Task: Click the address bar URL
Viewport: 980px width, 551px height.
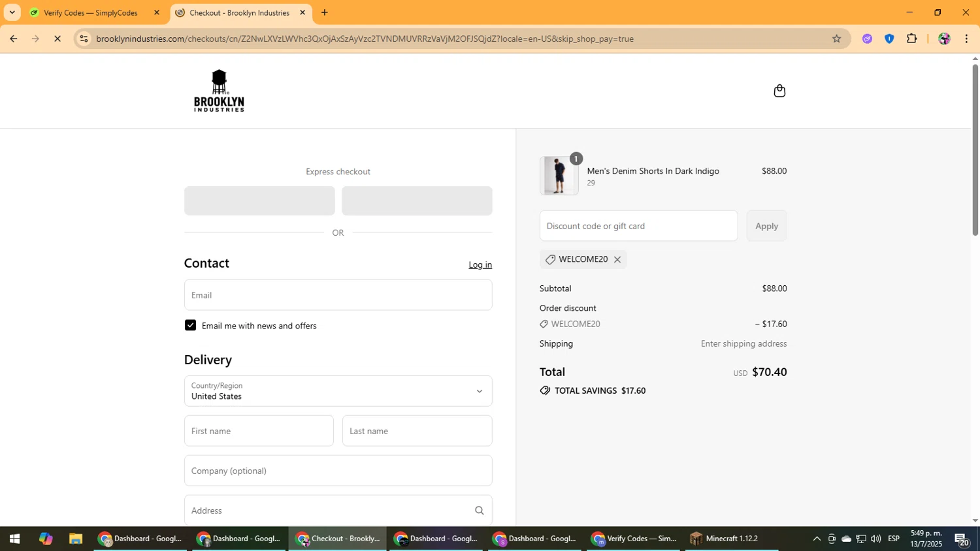Action: point(365,39)
